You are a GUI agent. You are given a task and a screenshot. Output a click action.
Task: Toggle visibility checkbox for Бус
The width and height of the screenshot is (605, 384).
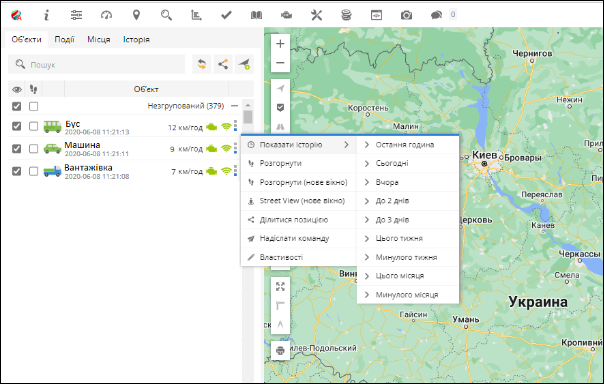click(x=17, y=126)
